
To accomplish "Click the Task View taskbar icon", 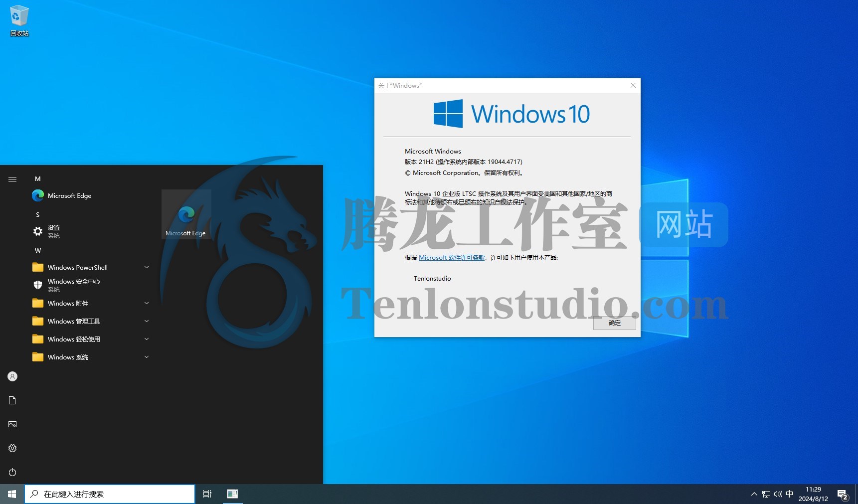I will pyautogui.click(x=207, y=494).
